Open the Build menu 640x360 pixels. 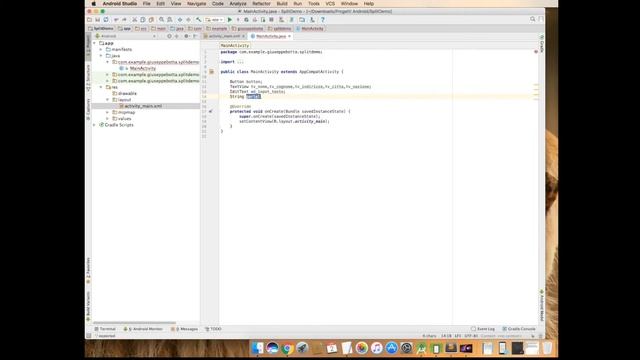coord(282,4)
